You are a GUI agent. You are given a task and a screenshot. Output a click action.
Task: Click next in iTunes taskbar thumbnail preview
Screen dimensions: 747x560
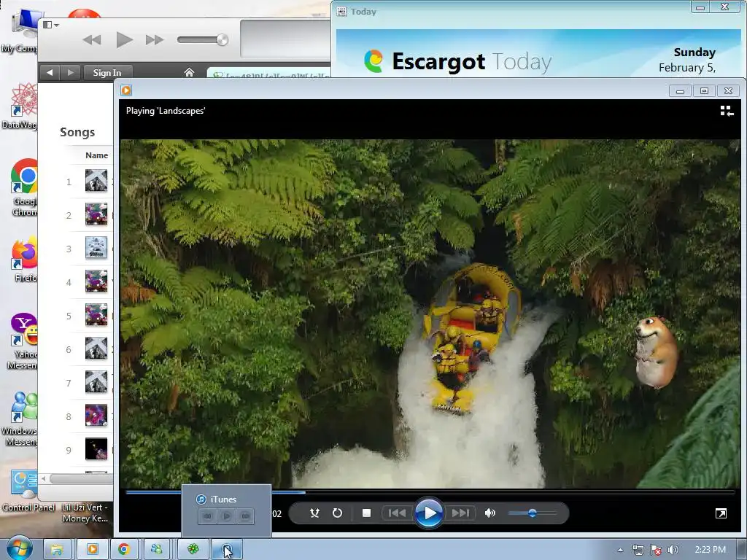tap(245, 516)
